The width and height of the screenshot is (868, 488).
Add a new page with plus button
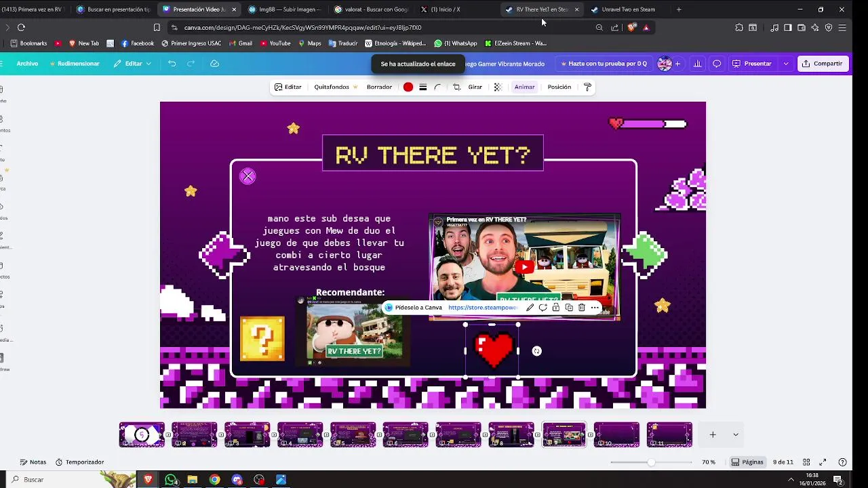pos(713,434)
